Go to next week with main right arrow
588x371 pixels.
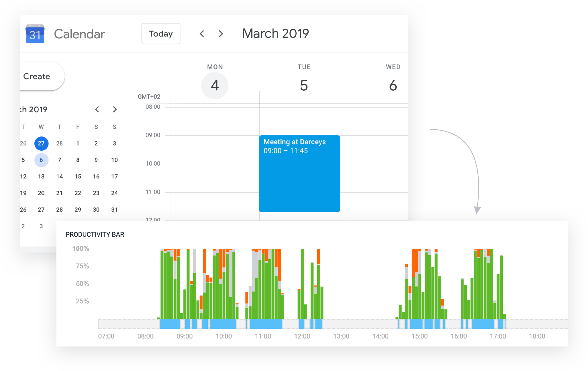pyautogui.click(x=221, y=34)
